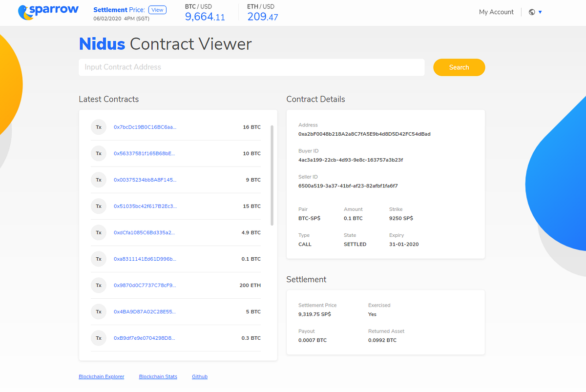Click the ETH / USD price 209.47

tap(263, 17)
